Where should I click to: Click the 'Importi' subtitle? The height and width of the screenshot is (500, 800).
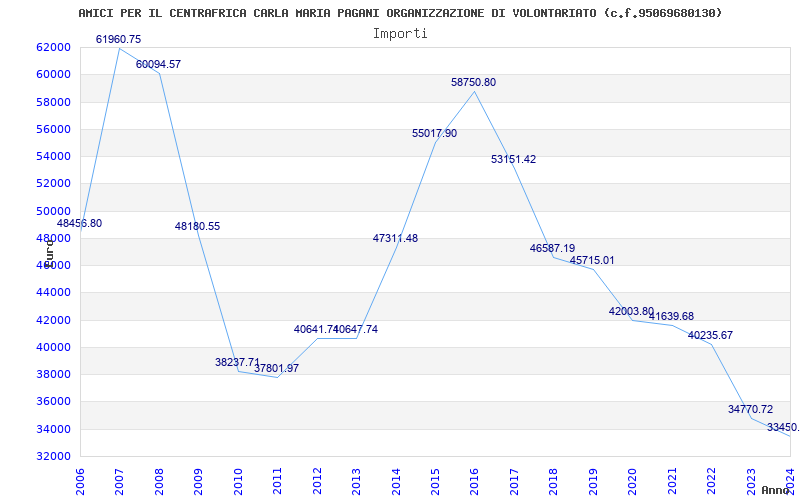[400, 34]
